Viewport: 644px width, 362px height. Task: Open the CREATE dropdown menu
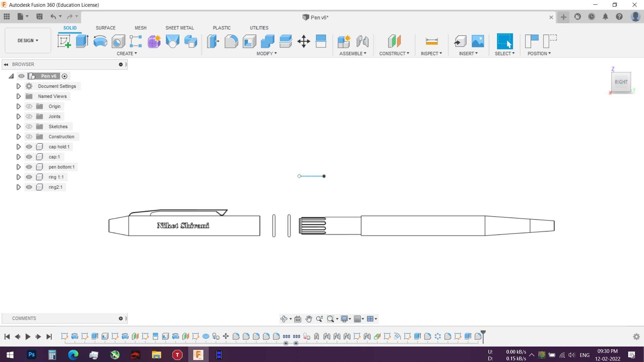[x=127, y=53]
